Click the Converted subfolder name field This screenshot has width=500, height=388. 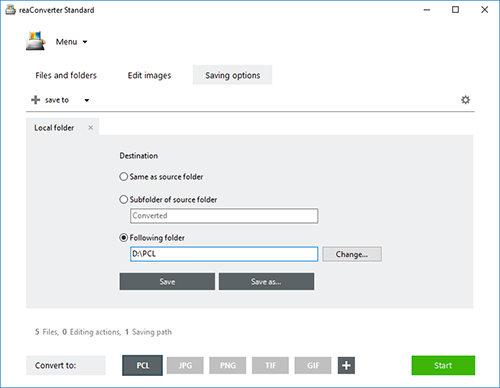(224, 216)
